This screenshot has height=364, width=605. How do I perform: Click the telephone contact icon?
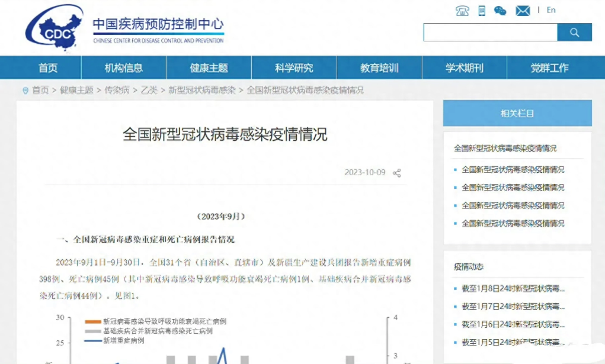(x=462, y=11)
